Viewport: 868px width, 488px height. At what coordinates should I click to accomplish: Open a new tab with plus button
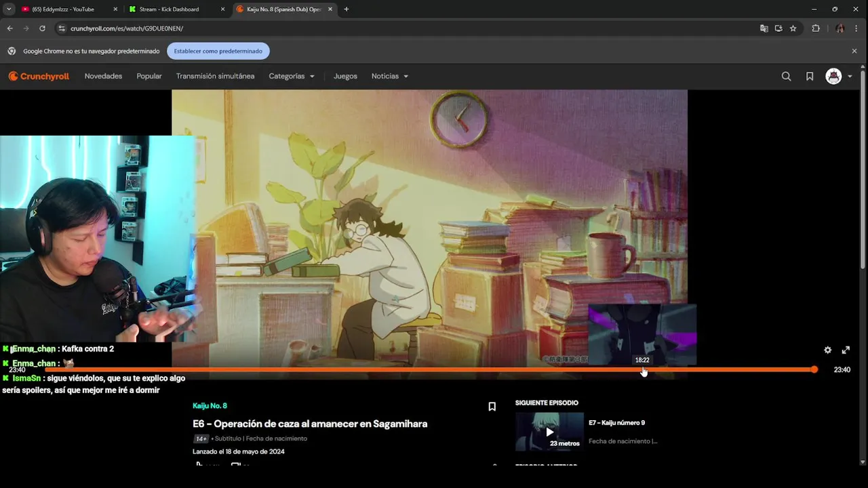click(346, 9)
